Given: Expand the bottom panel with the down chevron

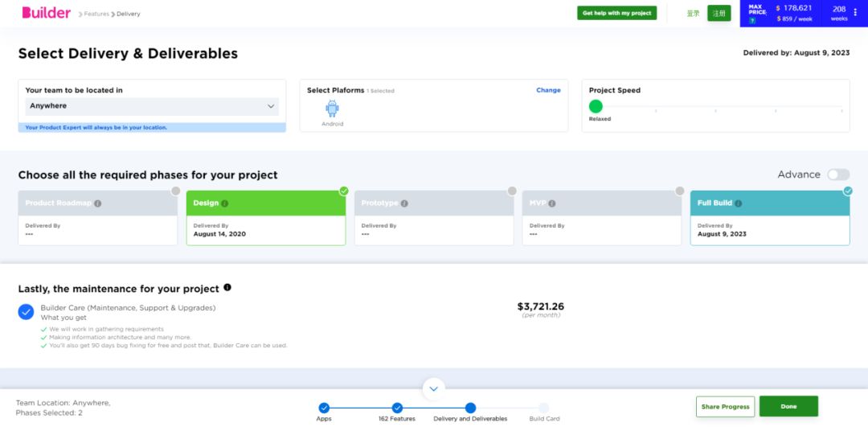Looking at the screenshot, I should point(434,389).
